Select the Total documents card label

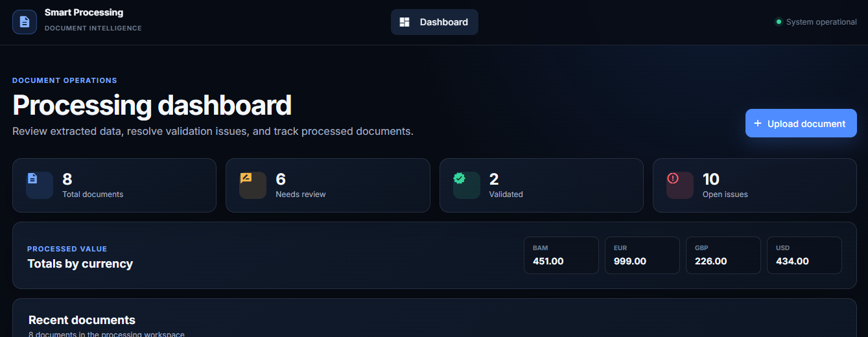[x=93, y=194]
